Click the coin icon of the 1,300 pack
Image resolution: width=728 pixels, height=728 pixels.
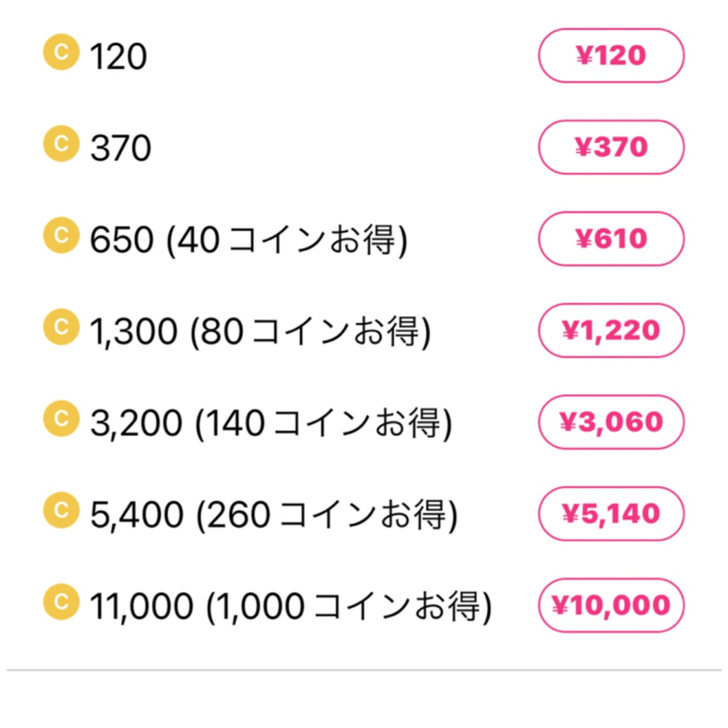point(61,327)
